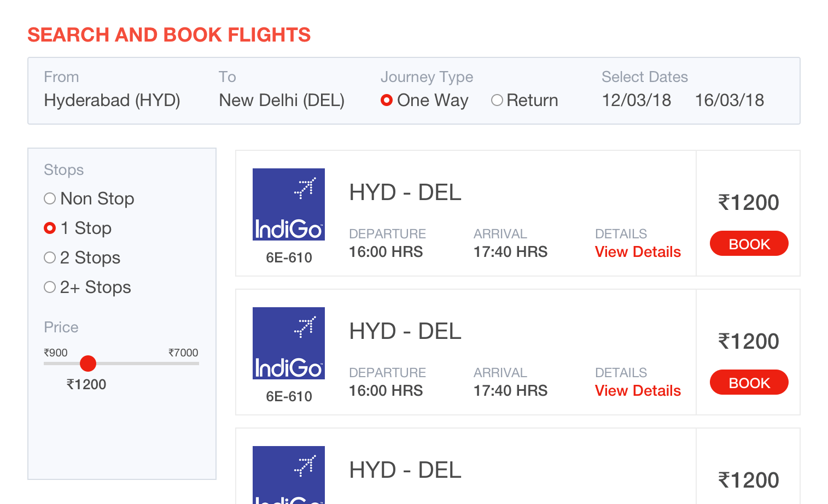
Task: Open the departure date 12/03/18
Action: pyautogui.click(x=637, y=101)
